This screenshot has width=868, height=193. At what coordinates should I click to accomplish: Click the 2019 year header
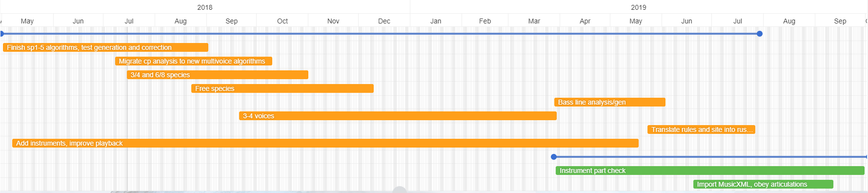point(639,7)
